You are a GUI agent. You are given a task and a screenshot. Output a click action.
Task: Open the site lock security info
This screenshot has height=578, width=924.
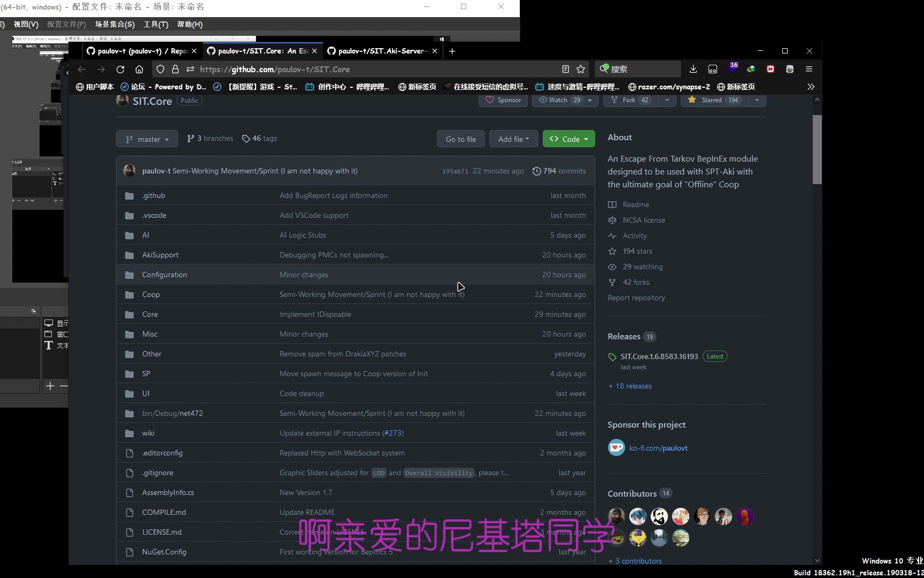pos(175,69)
